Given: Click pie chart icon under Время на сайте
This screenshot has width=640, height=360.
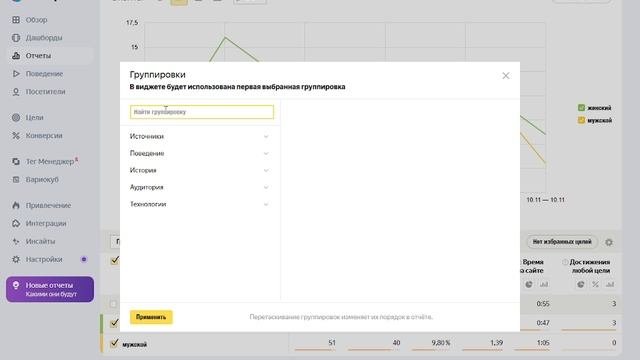Looking at the screenshot, I should (529, 284).
